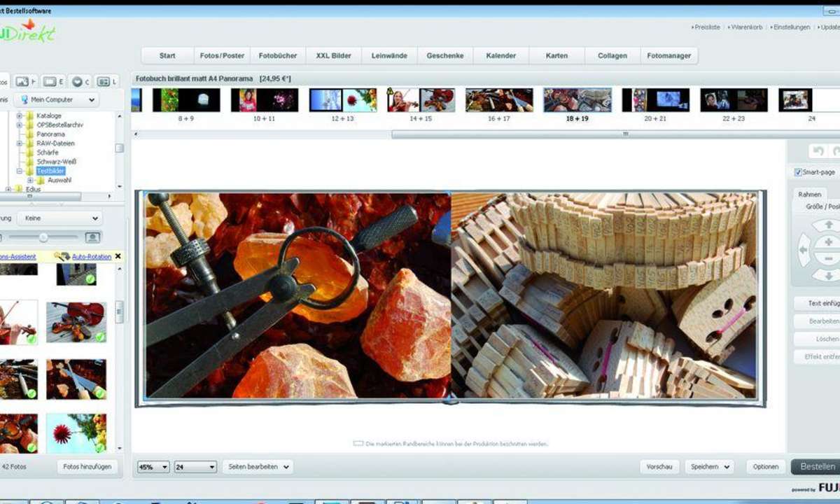The width and height of the screenshot is (840, 504).
Task: Select page spread 22 + 23 thumbnail
Action: pos(734,100)
